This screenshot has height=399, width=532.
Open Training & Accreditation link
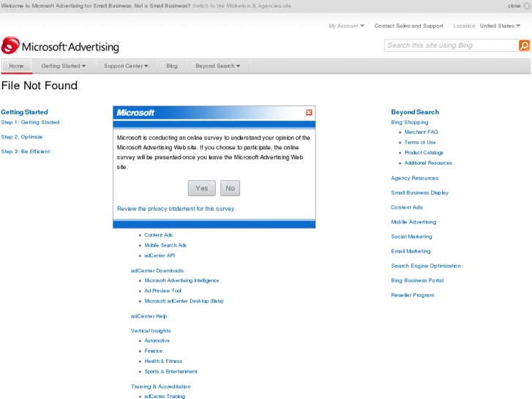(161, 387)
